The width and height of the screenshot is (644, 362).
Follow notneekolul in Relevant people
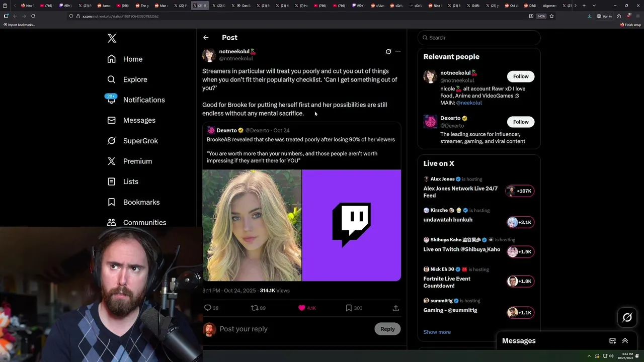(x=521, y=76)
